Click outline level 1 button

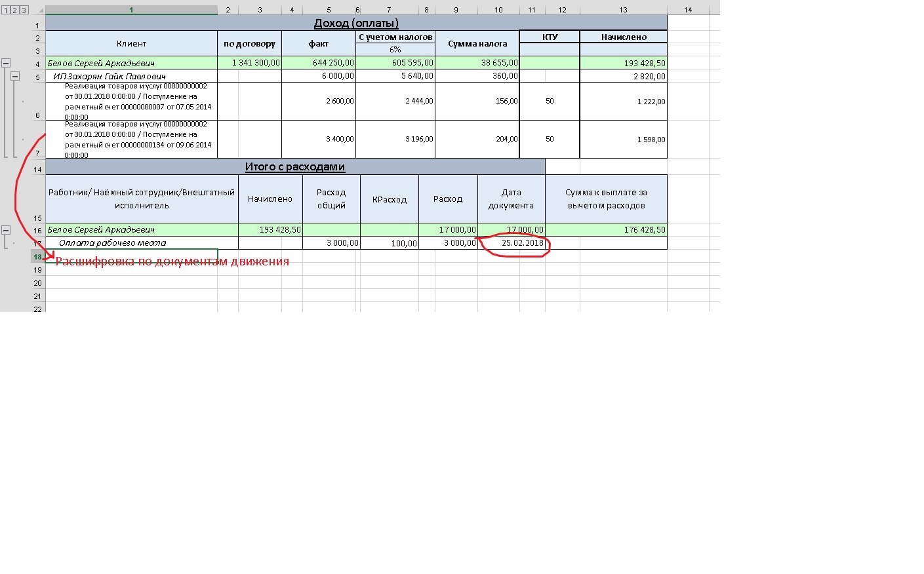[x=6, y=10]
